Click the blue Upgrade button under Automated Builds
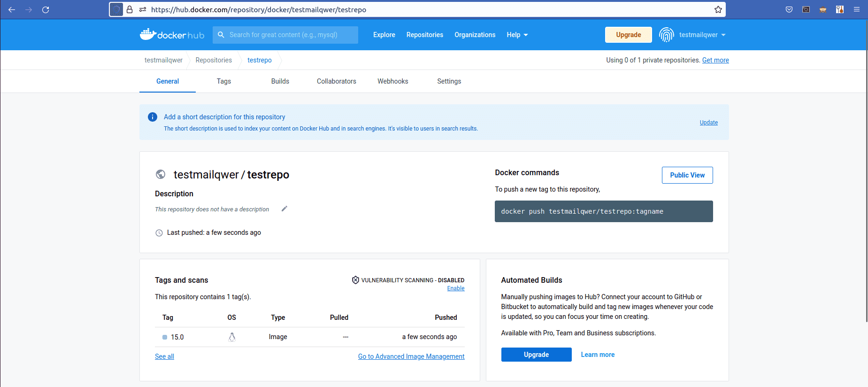The height and width of the screenshot is (387, 868). point(537,355)
